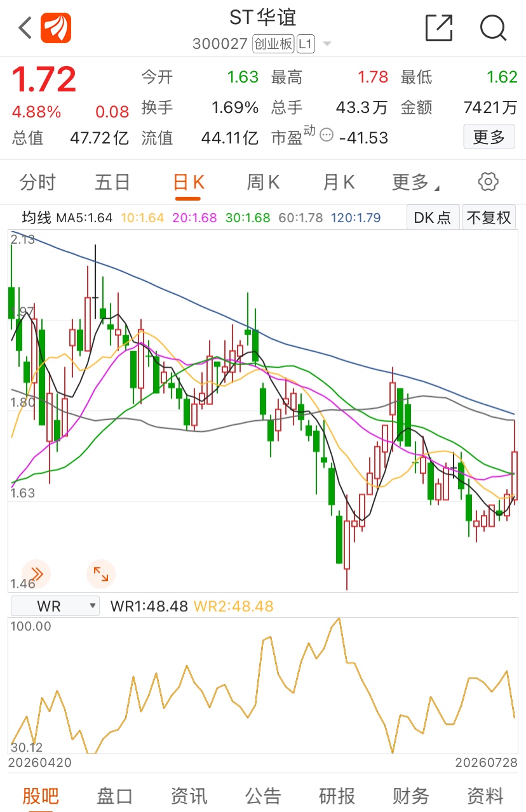The height and width of the screenshot is (812, 526).
Task: Tap the L1 level badge
Action: click(x=306, y=44)
